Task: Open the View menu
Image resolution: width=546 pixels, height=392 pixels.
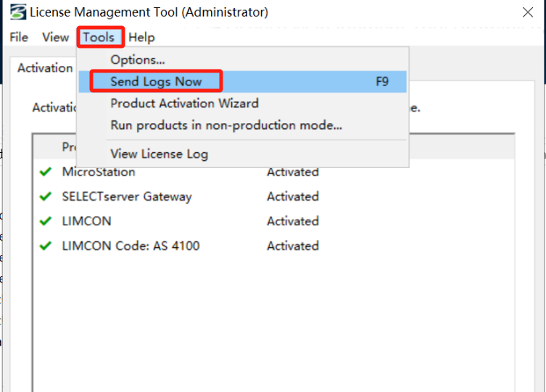Action: tap(55, 37)
